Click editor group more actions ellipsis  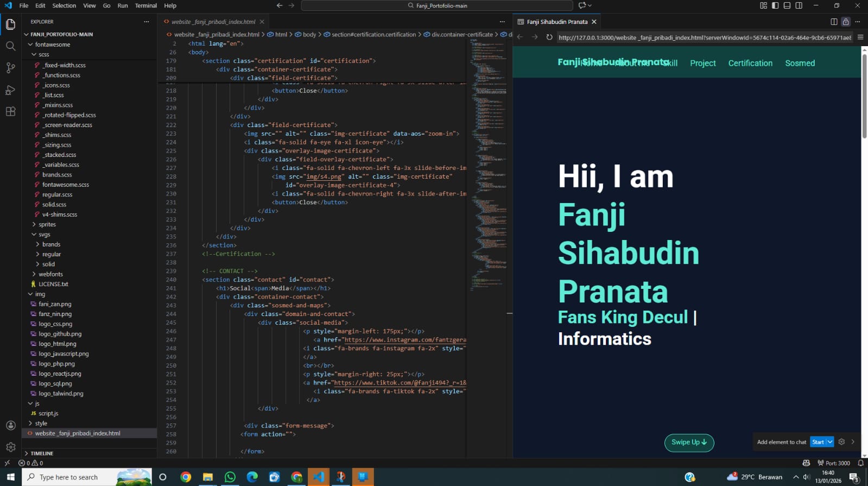[x=502, y=22]
